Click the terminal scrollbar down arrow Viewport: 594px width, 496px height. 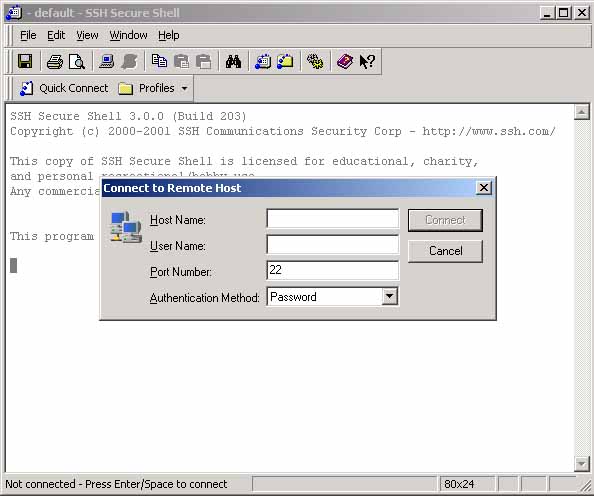pyautogui.click(x=581, y=463)
